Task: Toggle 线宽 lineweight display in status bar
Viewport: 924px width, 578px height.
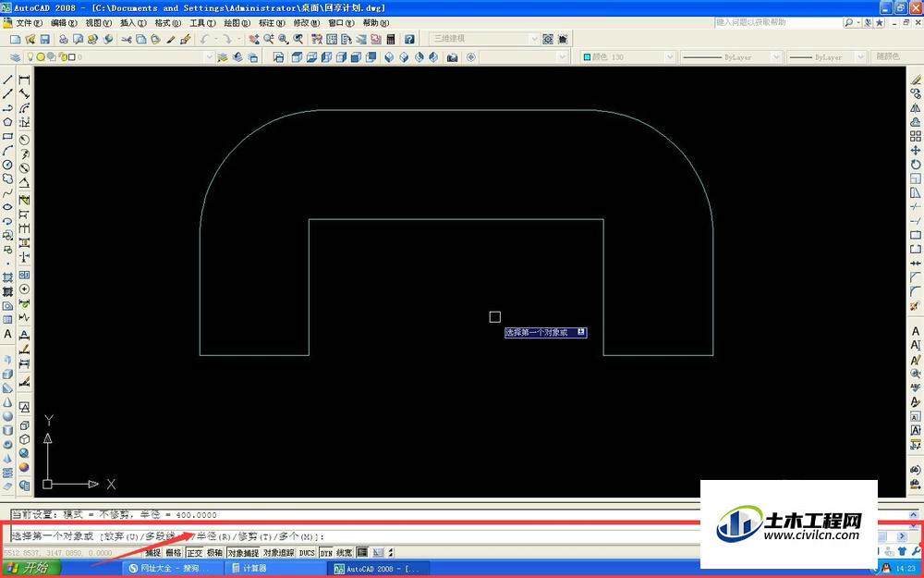Action: tap(345, 553)
